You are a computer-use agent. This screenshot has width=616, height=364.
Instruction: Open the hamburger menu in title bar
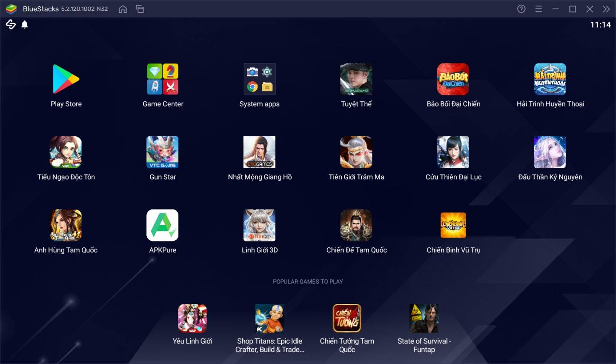(x=539, y=9)
